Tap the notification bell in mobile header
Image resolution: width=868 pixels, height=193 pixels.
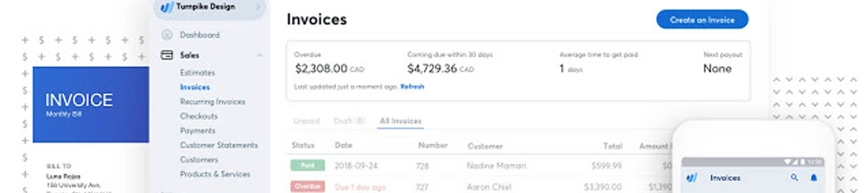[x=813, y=178]
